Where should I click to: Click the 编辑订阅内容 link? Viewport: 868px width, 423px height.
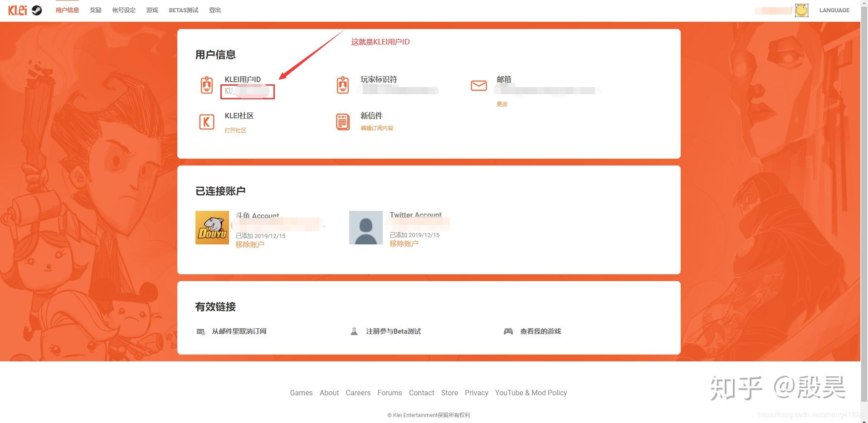coord(377,128)
